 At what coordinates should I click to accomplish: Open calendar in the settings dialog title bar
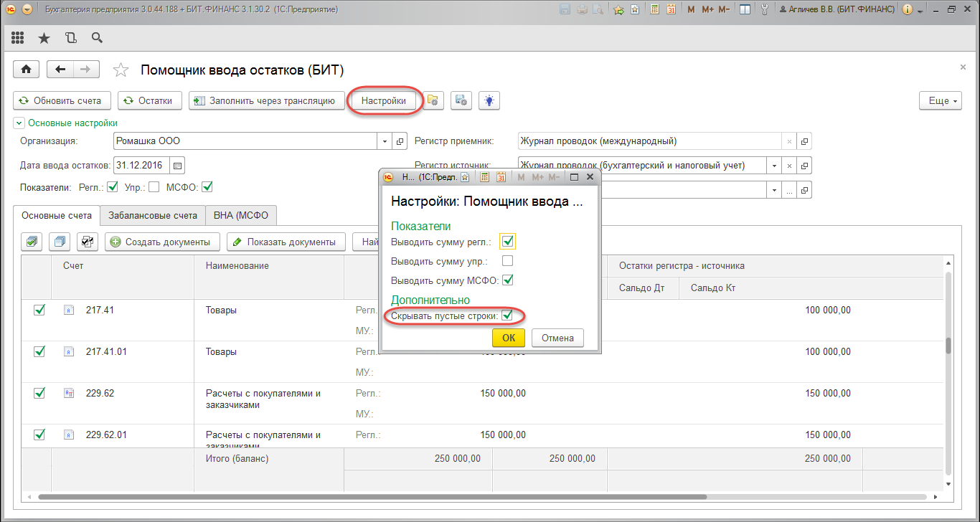501,176
